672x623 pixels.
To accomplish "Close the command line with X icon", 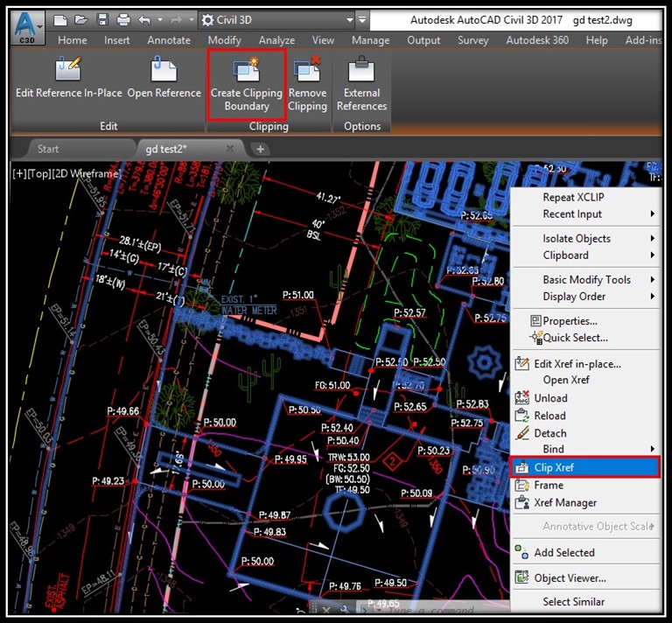I will click(326, 609).
